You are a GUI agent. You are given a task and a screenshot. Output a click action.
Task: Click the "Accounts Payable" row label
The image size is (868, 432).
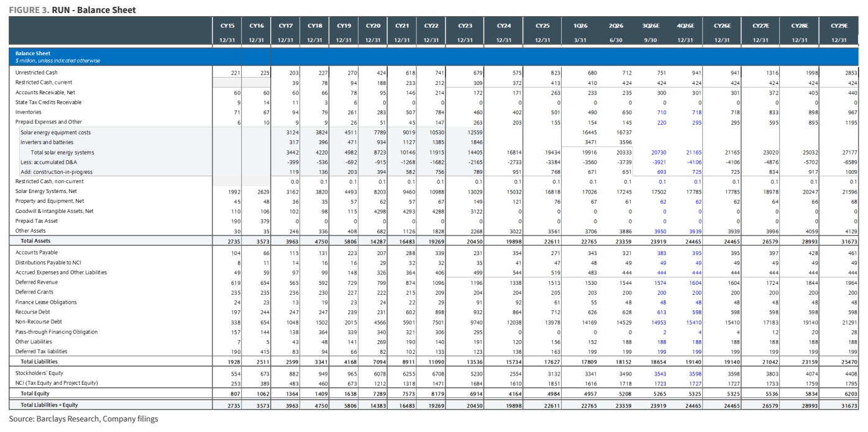click(37, 253)
